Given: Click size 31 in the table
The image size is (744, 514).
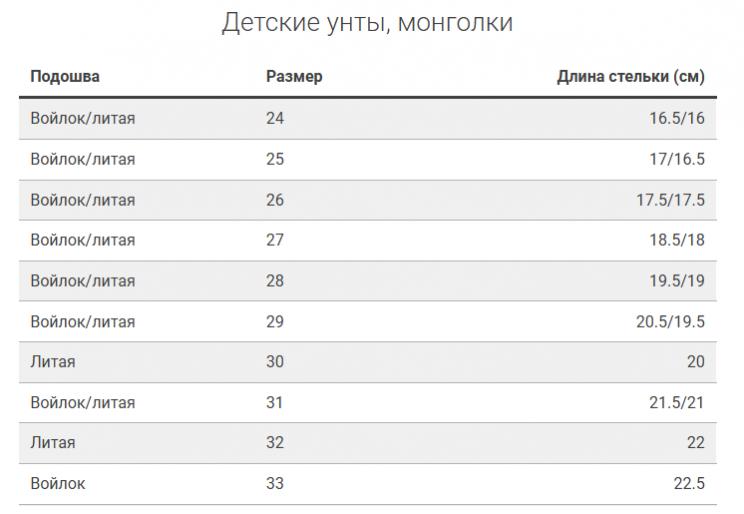Looking at the screenshot, I should (x=275, y=403).
